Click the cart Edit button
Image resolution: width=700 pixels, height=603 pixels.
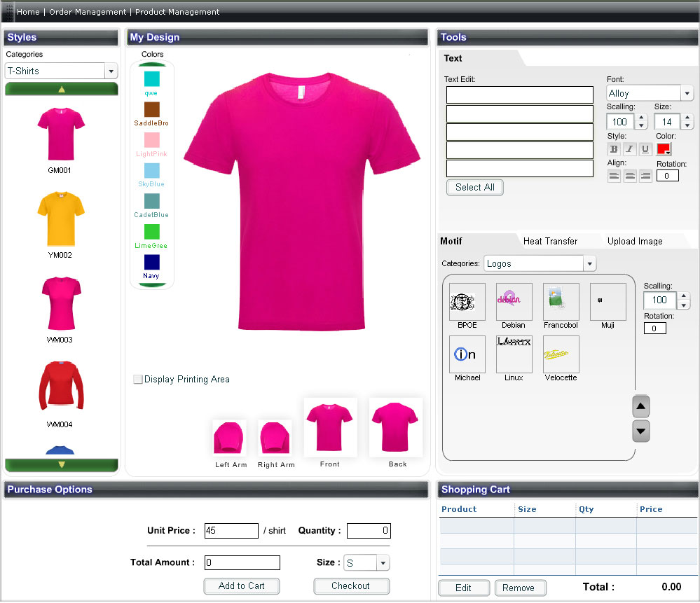click(x=463, y=588)
